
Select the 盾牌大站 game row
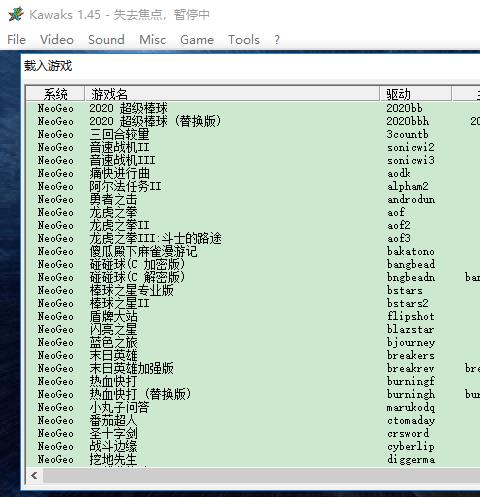click(253, 316)
